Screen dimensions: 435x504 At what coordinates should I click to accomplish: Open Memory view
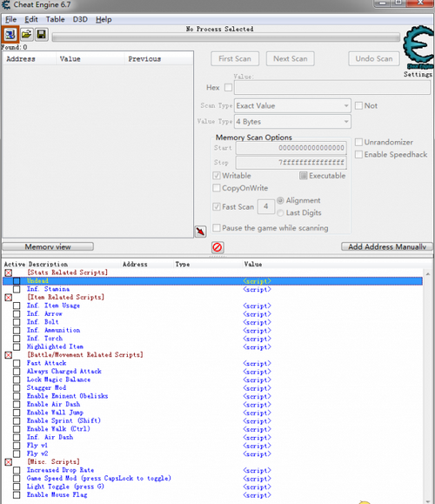pyautogui.click(x=48, y=246)
